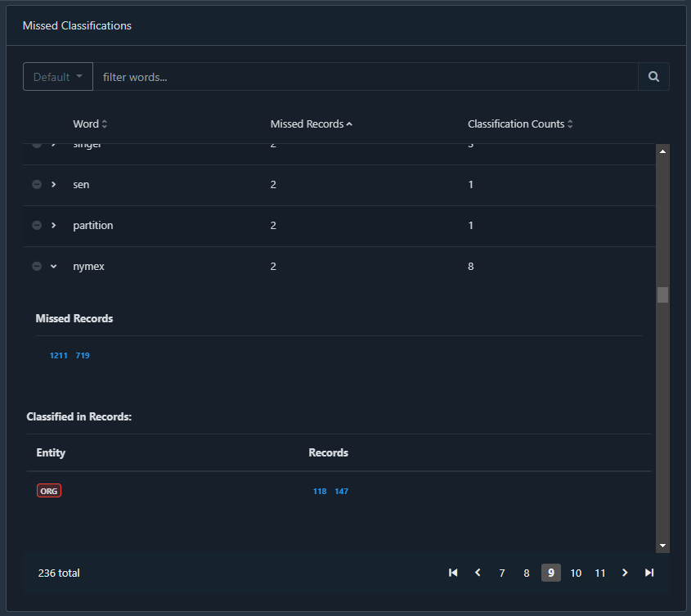
Task: Open missed record 1211
Action: pos(58,356)
